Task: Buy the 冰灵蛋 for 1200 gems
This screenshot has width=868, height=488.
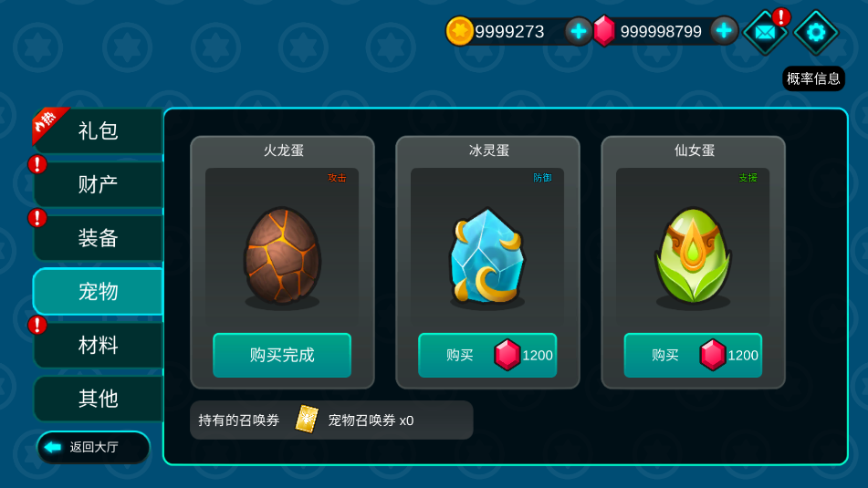Action: coord(487,355)
